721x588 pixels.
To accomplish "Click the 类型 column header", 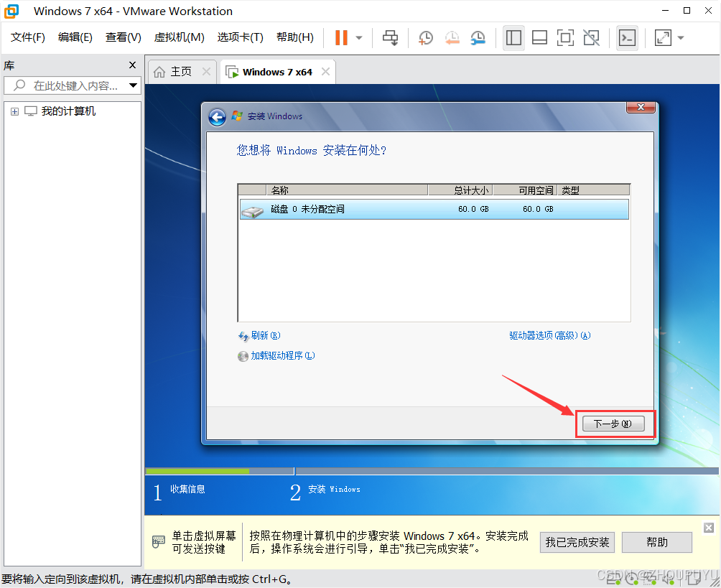I will pos(594,190).
